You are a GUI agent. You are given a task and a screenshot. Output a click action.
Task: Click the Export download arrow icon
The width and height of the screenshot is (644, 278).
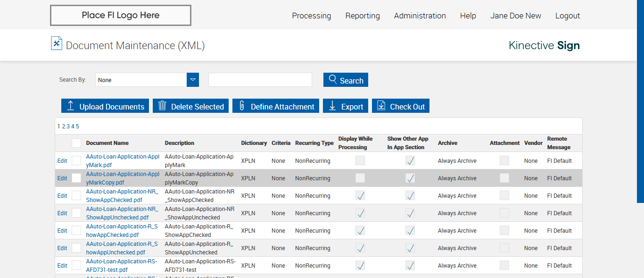point(332,106)
